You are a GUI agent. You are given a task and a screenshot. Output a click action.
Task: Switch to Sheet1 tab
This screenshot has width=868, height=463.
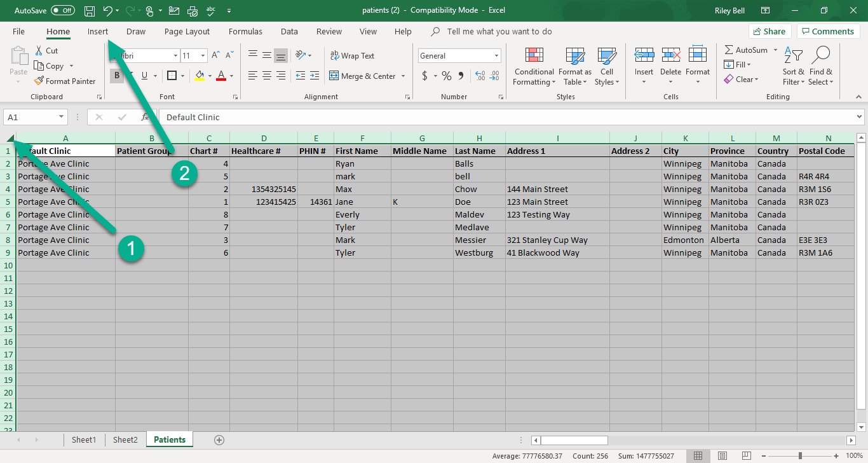pos(84,439)
